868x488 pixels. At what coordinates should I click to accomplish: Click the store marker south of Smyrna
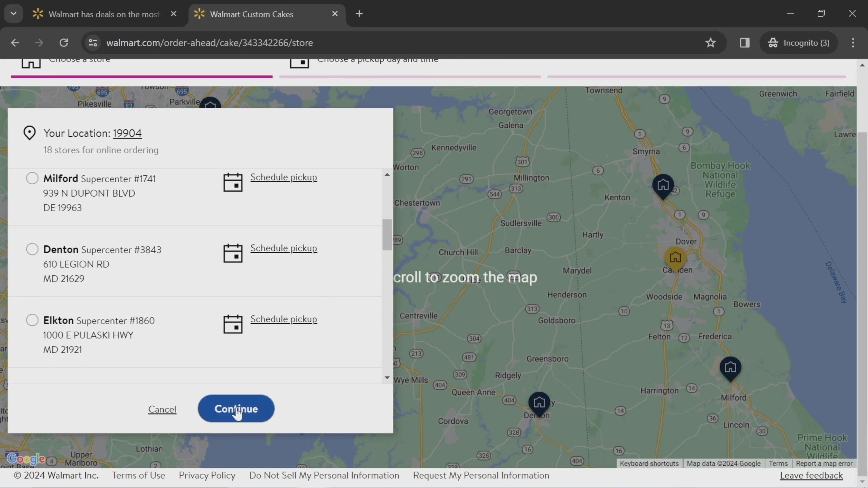[663, 186]
